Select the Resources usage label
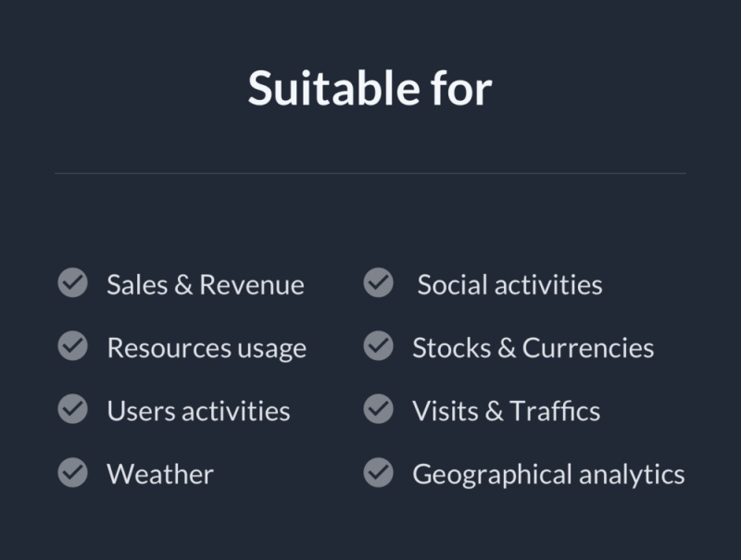 (x=207, y=348)
